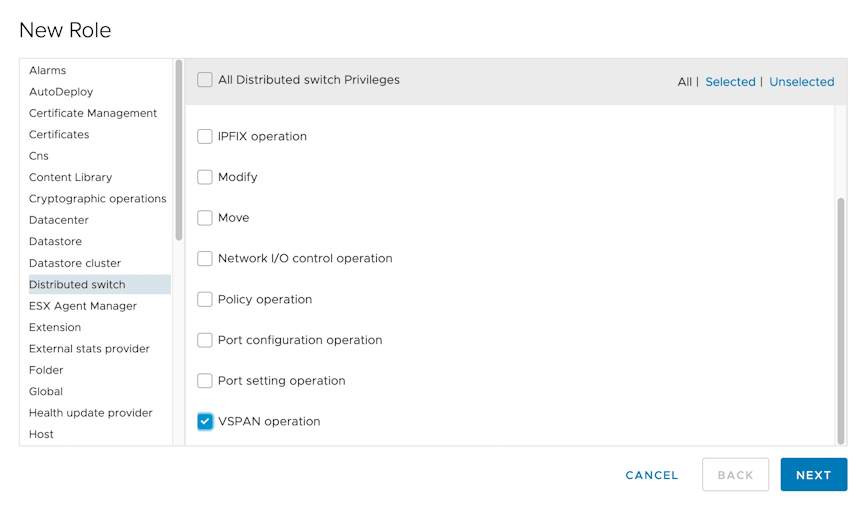Image resolution: width=864 pixels, height=508 pixels.
Task: Uncheck the VSPAN operation privilege
Action: click(x=204, y=421)
